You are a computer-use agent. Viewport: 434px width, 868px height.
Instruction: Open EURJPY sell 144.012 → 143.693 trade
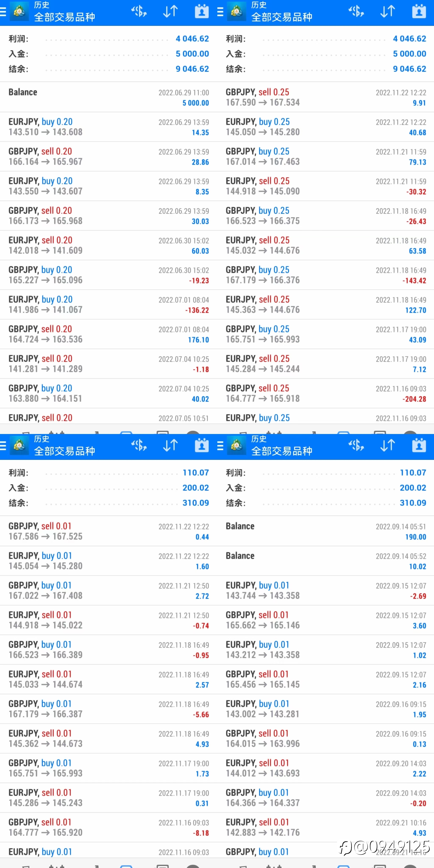pyautogui.click(x=325, y=768)
